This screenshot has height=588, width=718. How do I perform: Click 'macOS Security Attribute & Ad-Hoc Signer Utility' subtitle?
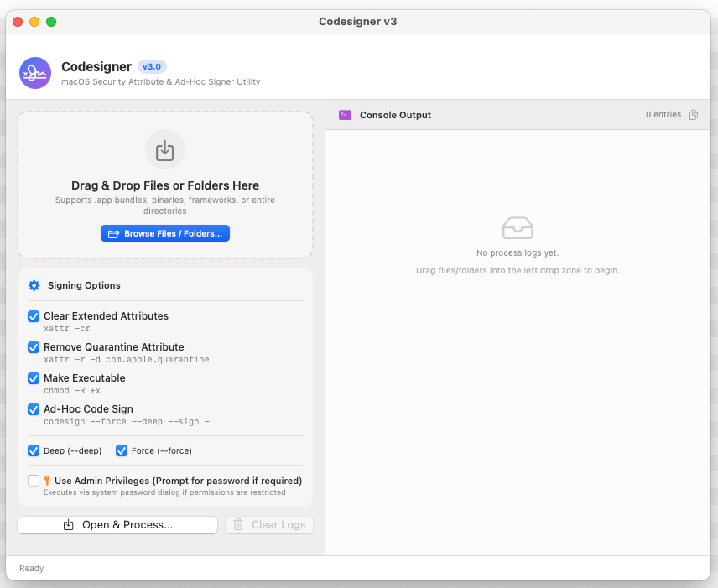161,81
